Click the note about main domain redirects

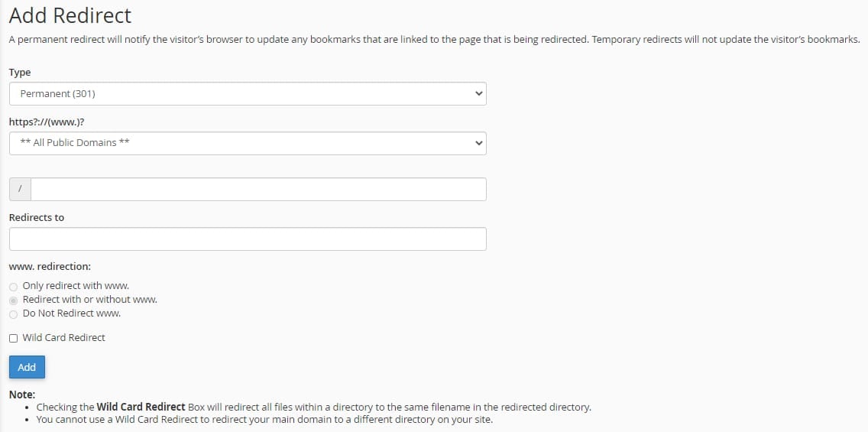pos(264,420)
